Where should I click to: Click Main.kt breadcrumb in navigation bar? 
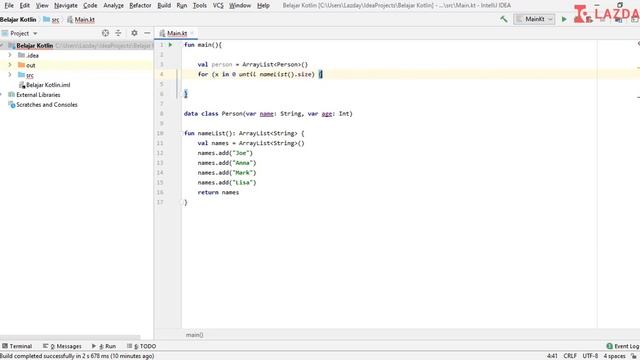(x=81, y=19)
